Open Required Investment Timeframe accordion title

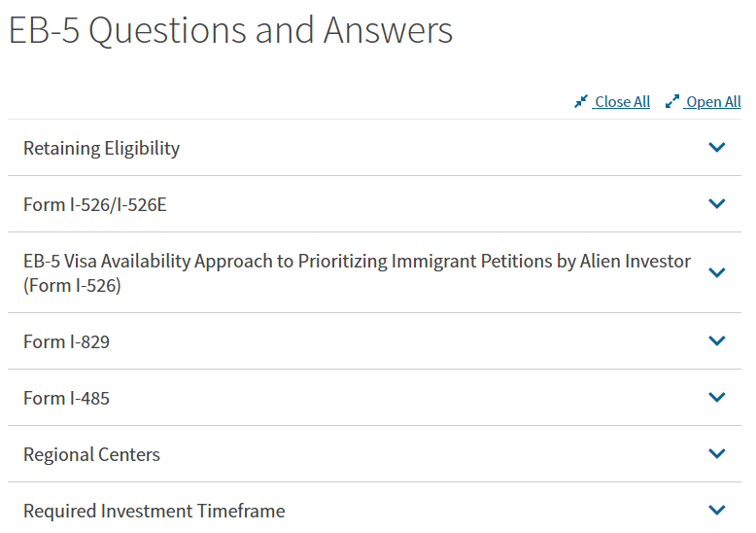155,512
